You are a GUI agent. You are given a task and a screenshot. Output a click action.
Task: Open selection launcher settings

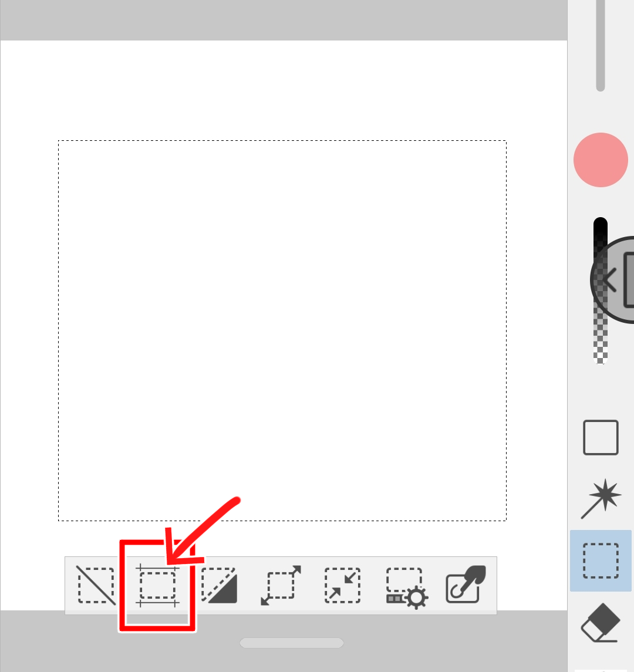point(406,587)
